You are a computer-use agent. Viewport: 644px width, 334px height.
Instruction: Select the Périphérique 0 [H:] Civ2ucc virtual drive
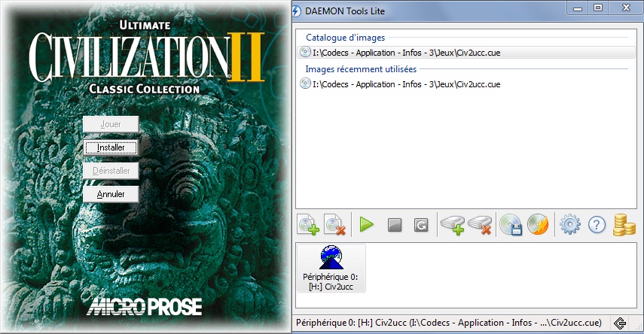(331, 268)
